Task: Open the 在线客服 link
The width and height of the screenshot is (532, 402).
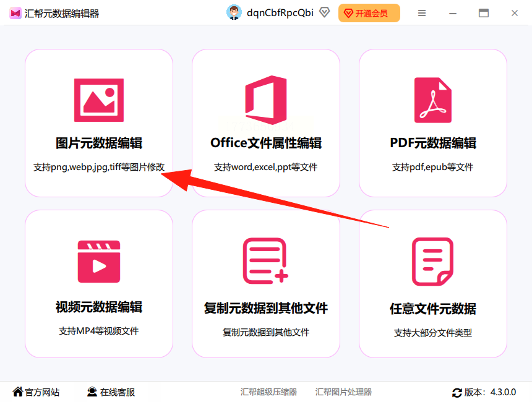Action: (118, 392)
